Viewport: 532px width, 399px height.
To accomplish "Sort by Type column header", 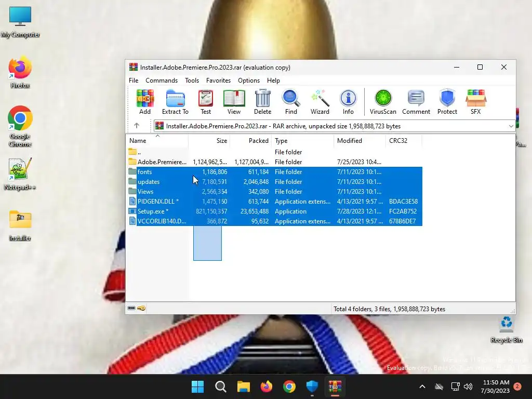I will (303, 140).
